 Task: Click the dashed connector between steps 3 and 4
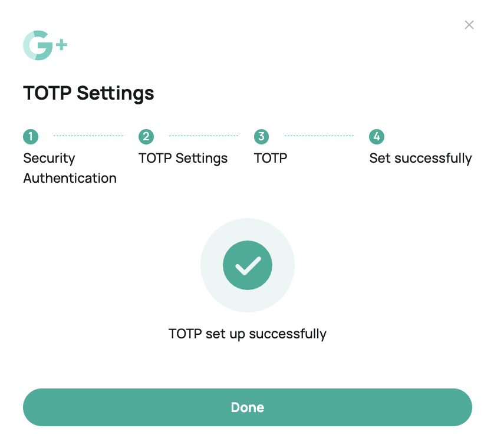pyautogui.click(x=319, y=136)
